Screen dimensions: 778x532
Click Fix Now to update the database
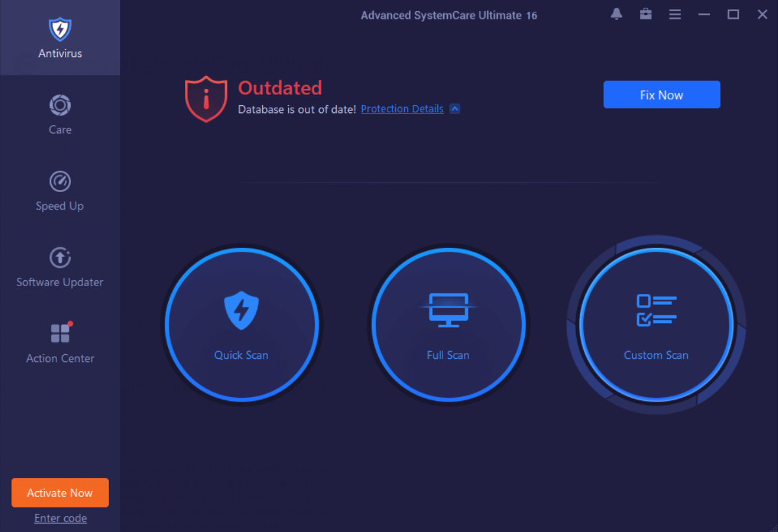661,94
